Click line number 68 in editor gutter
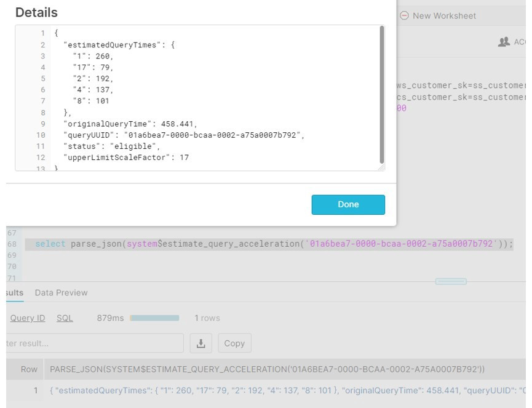The height and width of the screenshot is (408, 532). [x=12, y=244]
